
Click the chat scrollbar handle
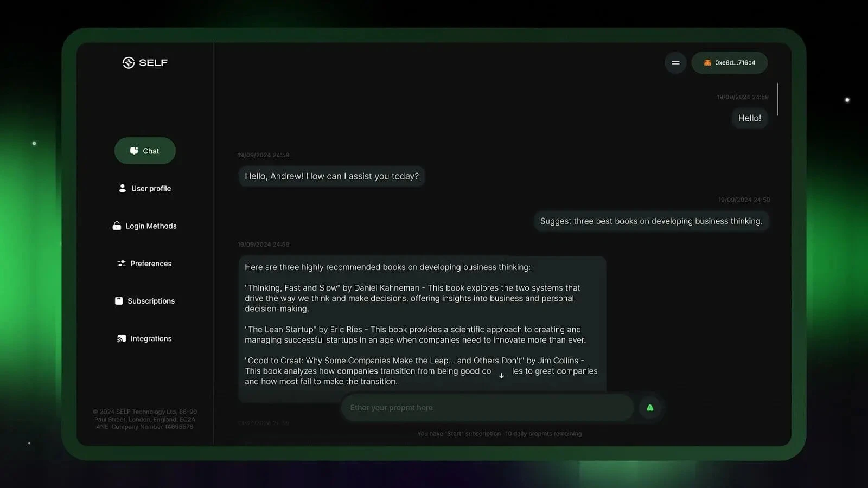pos(777,99)
